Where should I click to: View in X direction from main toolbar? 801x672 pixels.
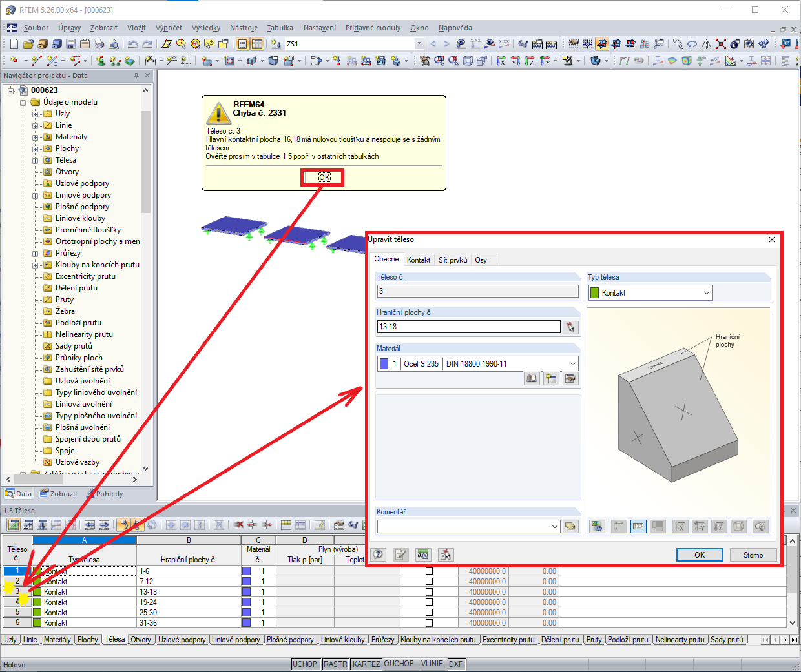tap(501, 61)
